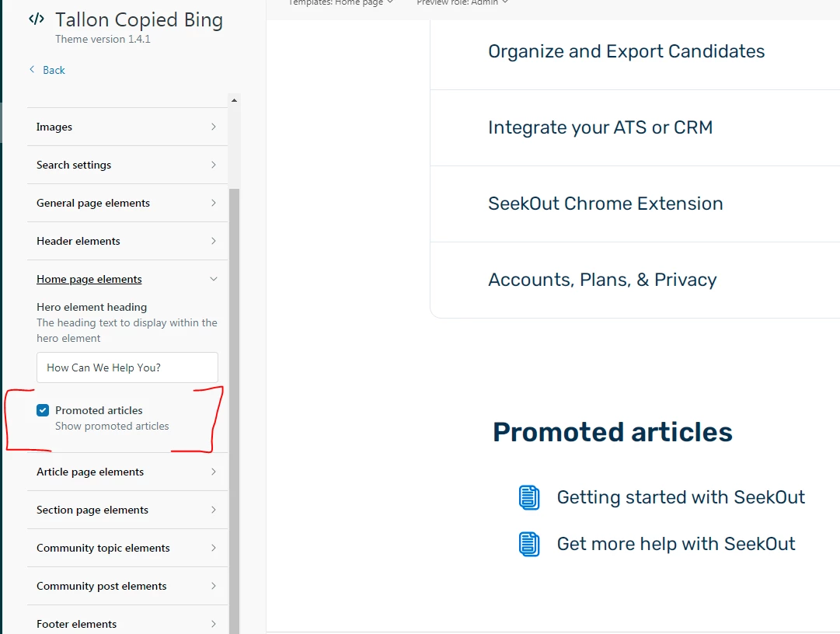Click the scrollbar up arrow in settings panel
The image size is (840, 634).
[x=234, y=100]
